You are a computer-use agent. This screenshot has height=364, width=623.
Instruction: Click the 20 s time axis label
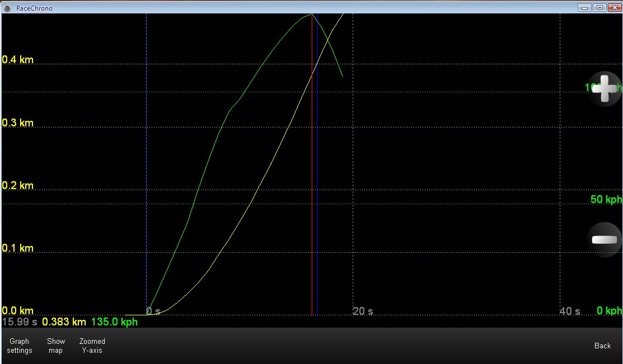click(x=363, y=311)
